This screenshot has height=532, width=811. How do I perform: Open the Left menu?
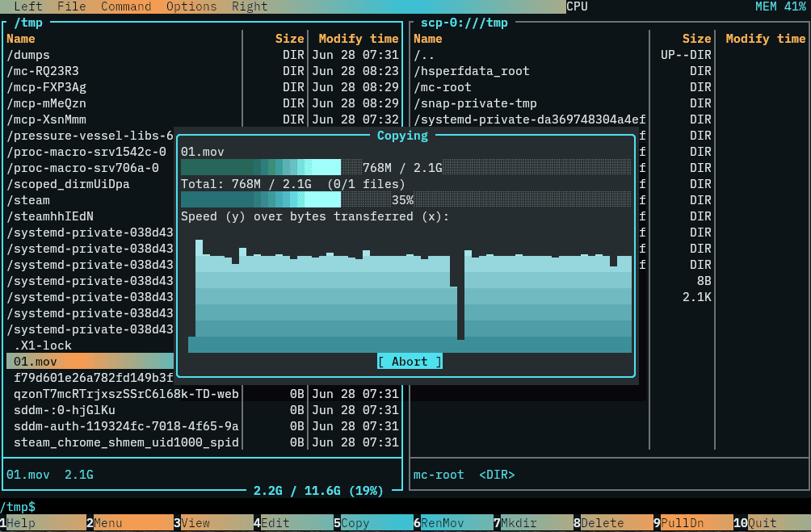tap(28, 6)
